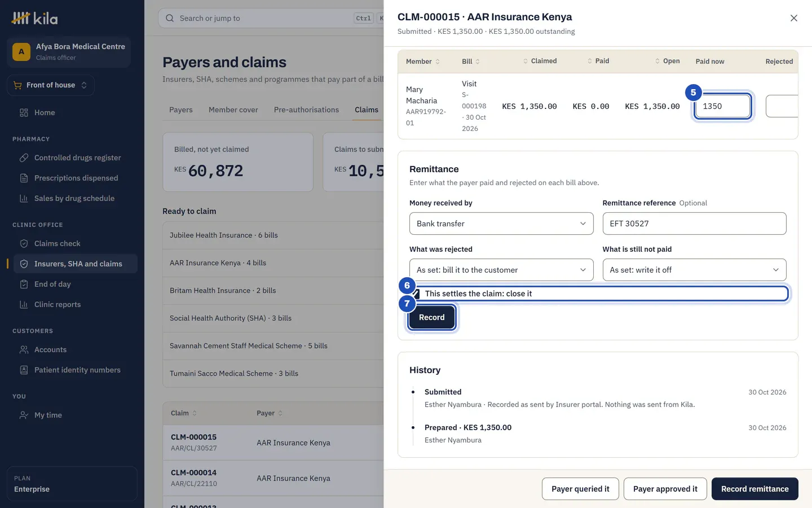Viewport: 812px width, 508px height.
Task: Open the Money received by dropdown
Action: point(501,224)
